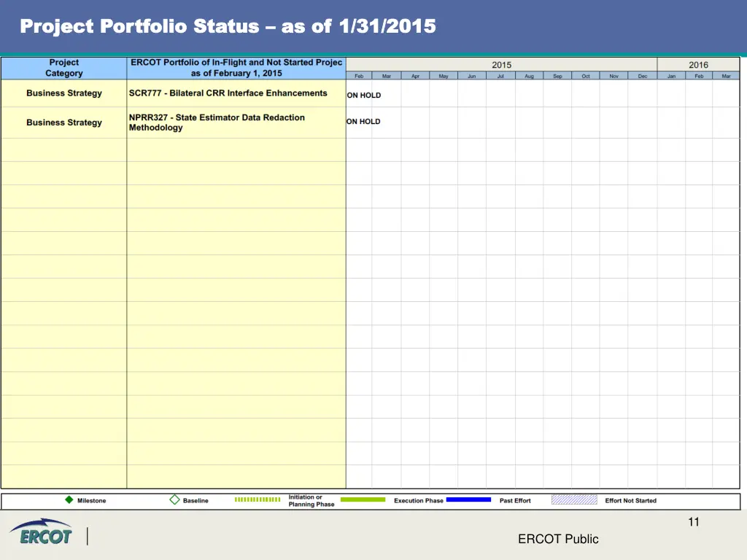Select the dotted green legend bar
This screenshot has width=747, height=560.
tap(258, 499)
